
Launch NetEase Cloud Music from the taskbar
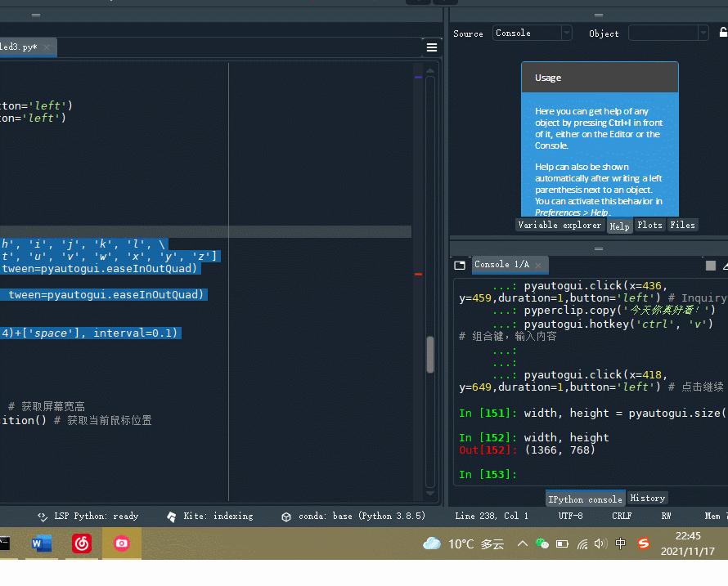tap(81, 544)
